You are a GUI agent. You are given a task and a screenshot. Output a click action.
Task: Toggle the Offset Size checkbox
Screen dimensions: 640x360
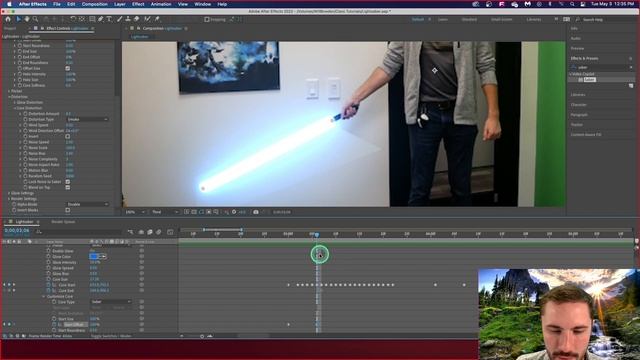click(68, 69)
